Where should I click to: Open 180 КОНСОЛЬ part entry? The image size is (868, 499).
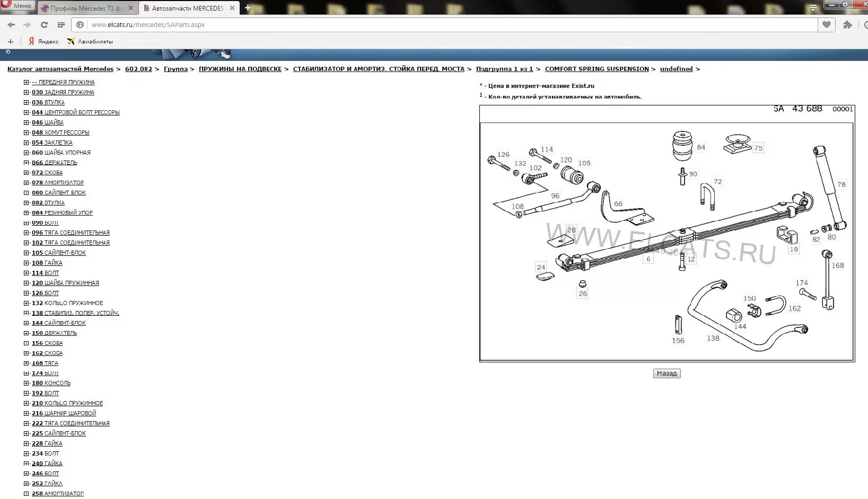click(51, 383)
